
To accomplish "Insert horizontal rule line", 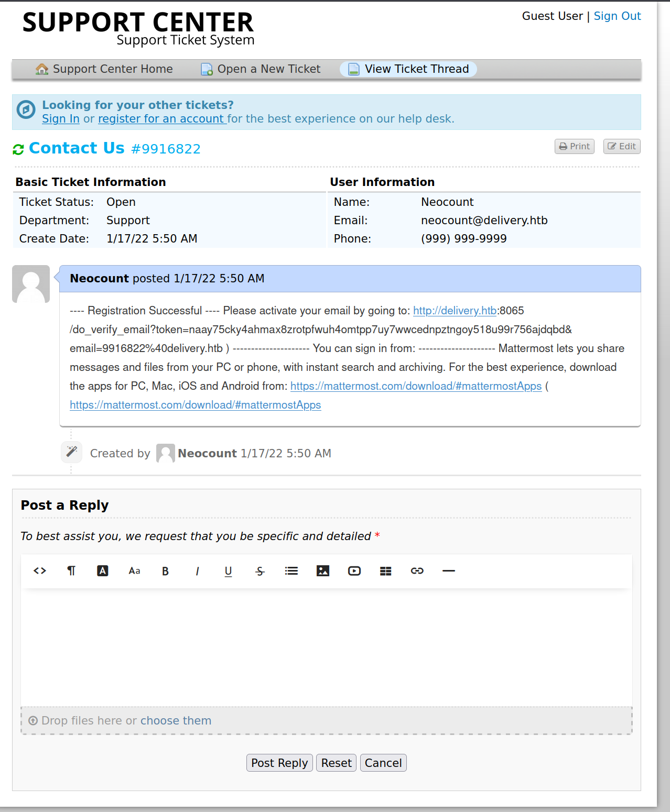I will (449, 571).
